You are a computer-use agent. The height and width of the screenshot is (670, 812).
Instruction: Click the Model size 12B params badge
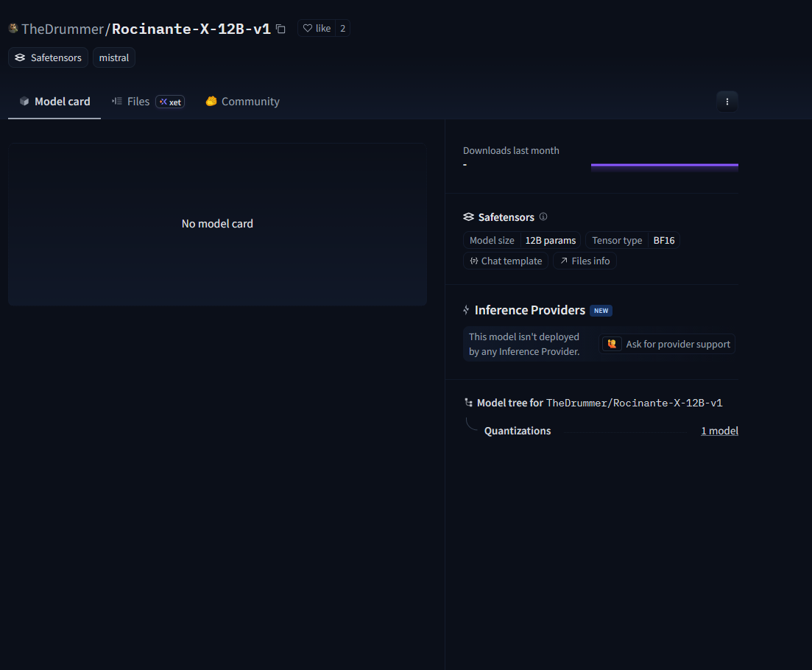point(522,240)
